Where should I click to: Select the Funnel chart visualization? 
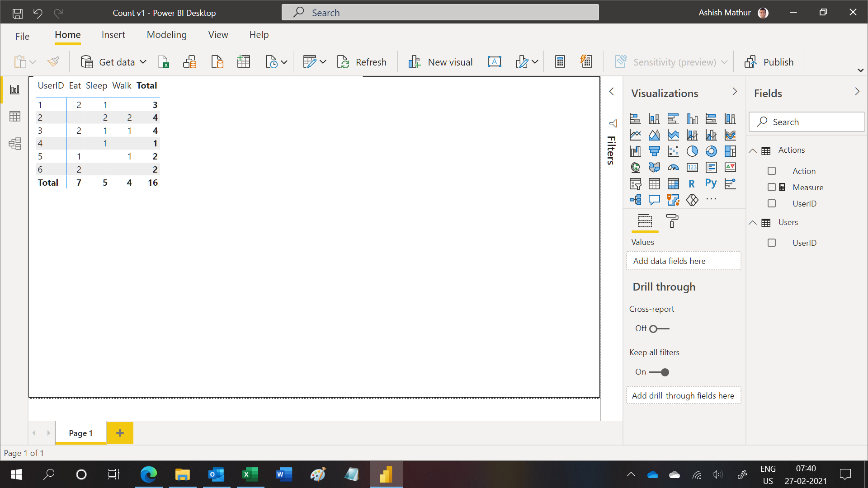click(x=654, y=151)
